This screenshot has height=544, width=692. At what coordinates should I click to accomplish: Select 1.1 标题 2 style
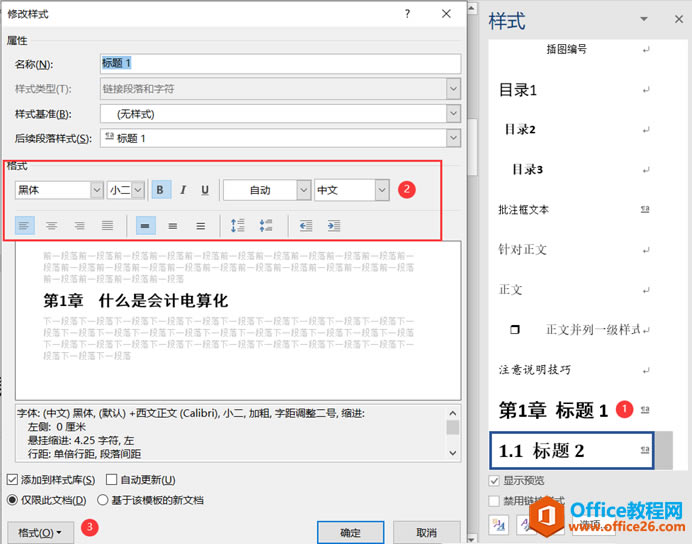pos(572,450)
